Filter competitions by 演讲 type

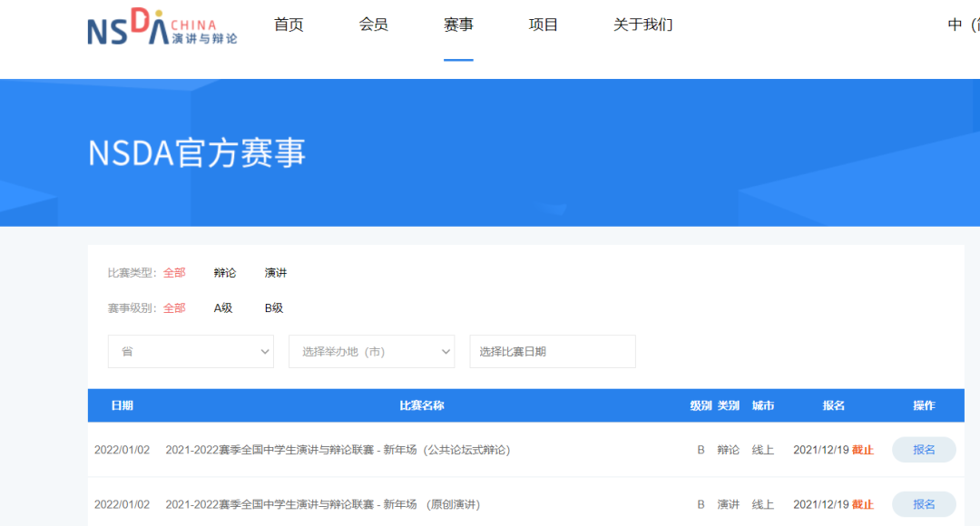(276, 273)
